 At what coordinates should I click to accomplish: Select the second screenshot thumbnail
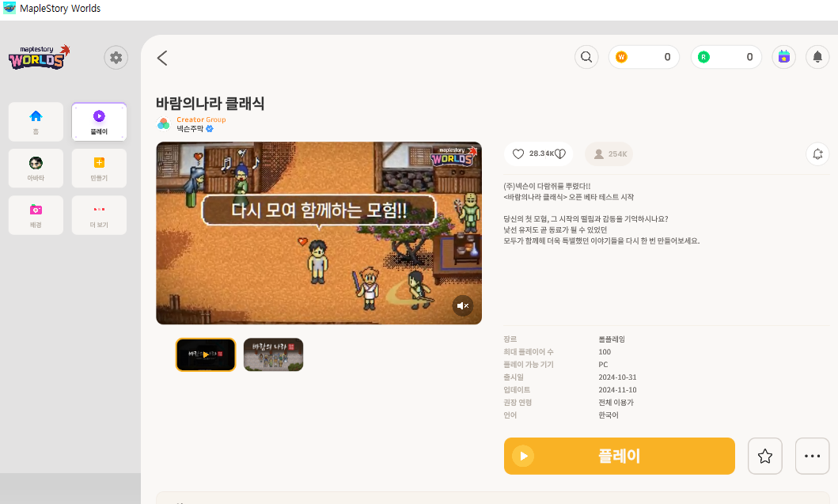click(x=273, y=354)
